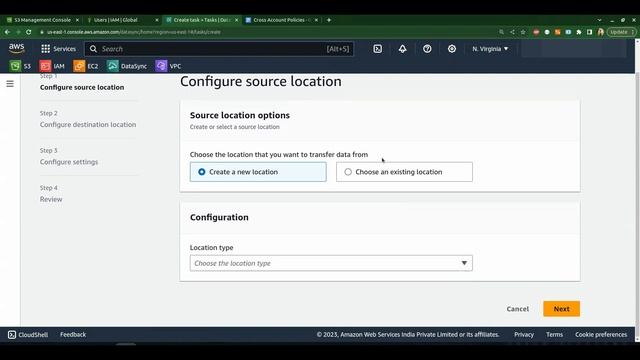Viewport: 640px width, 360px height.
Task: Click the Chrome Update button
Action: tap(621, 32)
